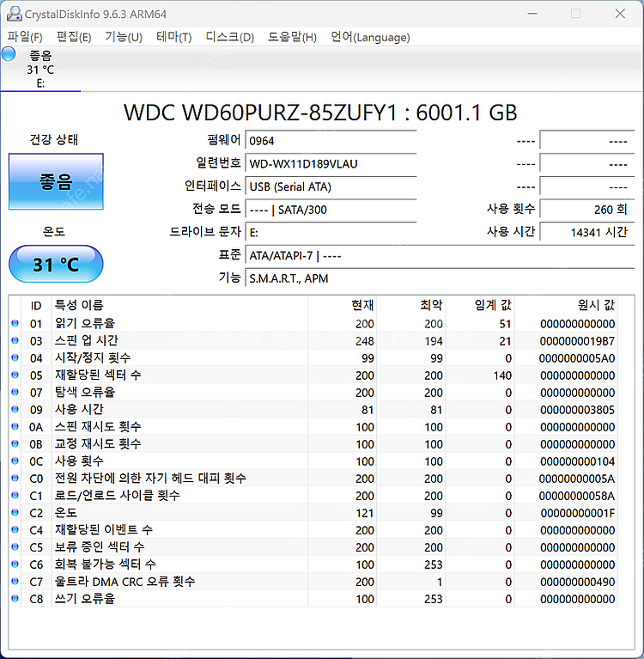644x659 pixels.
Task: Click status dot for row C8 쓰기 오류율
Action: pyautogui.click(x=15, y=599)
